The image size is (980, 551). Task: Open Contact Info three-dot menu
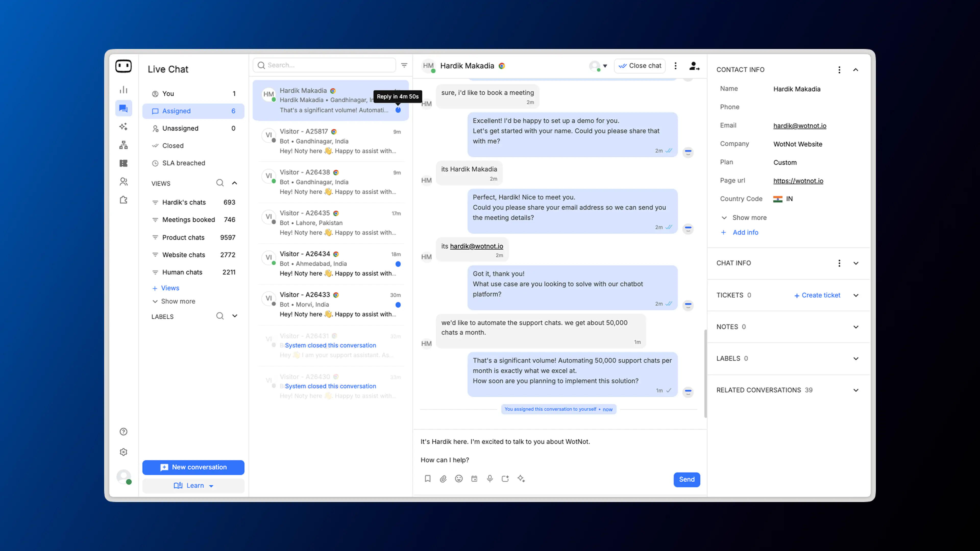point(839,70)
